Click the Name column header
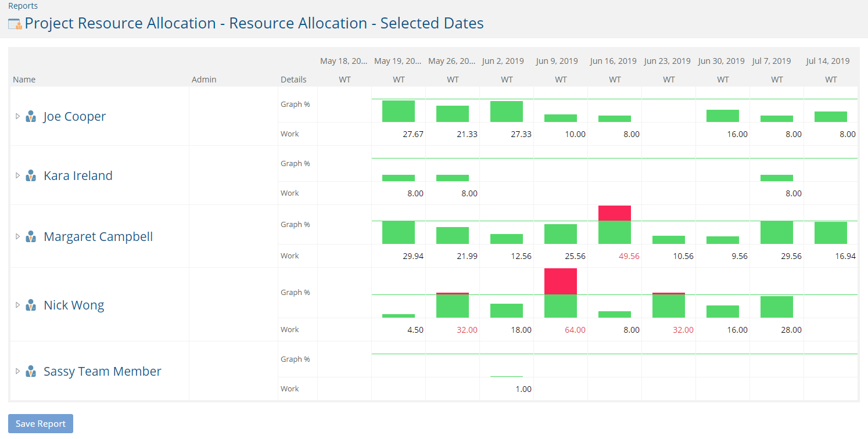 coord(24,80)
